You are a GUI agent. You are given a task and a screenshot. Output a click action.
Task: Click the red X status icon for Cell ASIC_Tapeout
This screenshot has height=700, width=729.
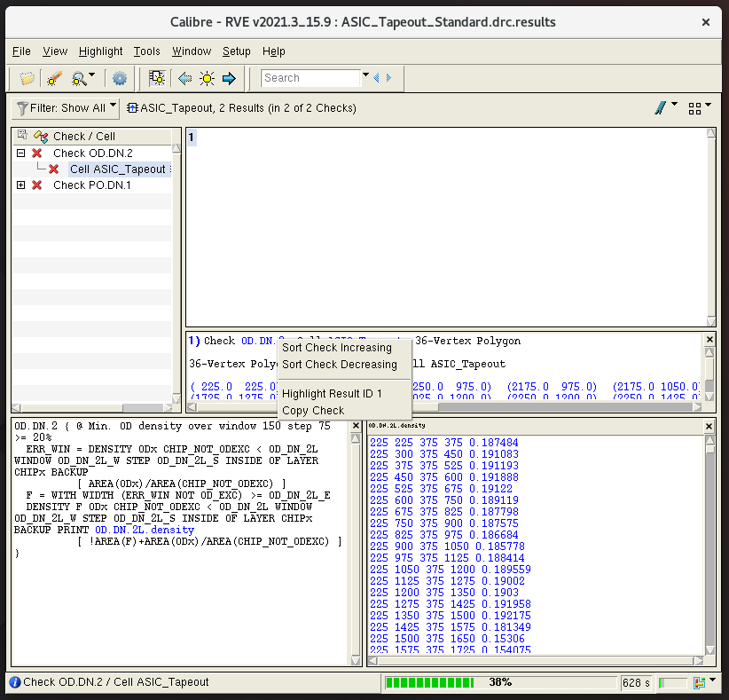[53, 169]
